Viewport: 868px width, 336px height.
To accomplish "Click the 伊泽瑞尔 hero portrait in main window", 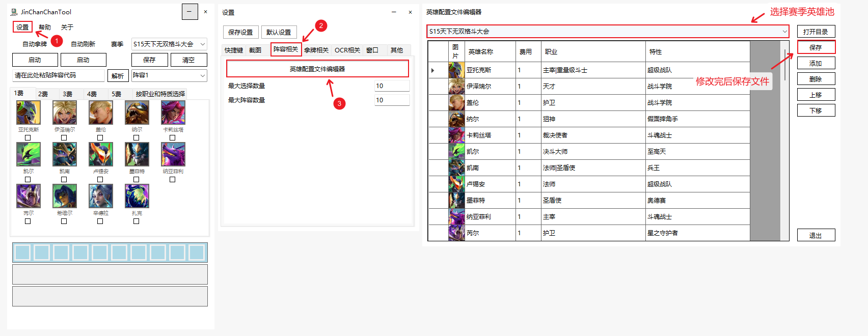I will [65, 113].
